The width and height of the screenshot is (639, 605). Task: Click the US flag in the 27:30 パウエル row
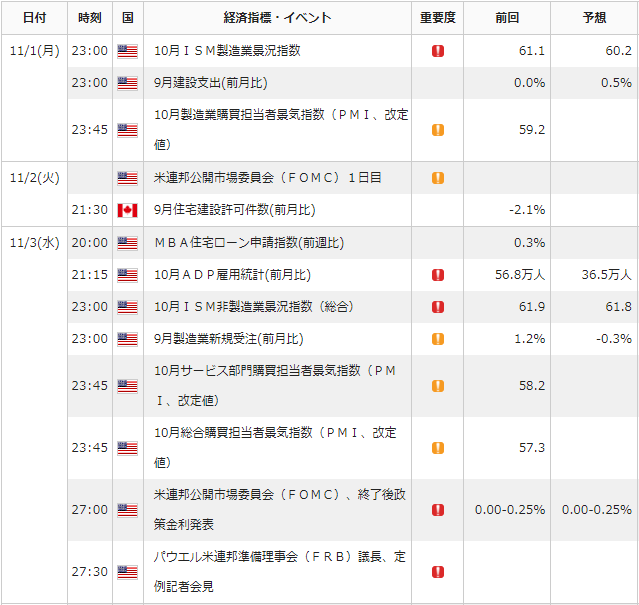[128, 572]
